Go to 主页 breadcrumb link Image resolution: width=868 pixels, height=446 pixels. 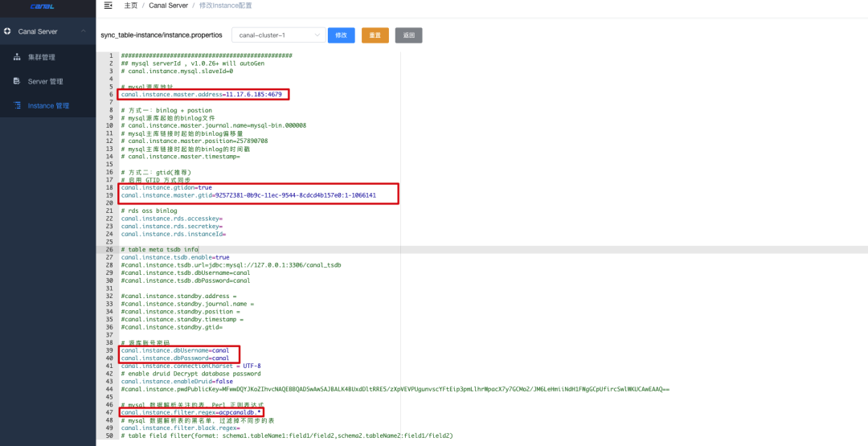[131, 6]
